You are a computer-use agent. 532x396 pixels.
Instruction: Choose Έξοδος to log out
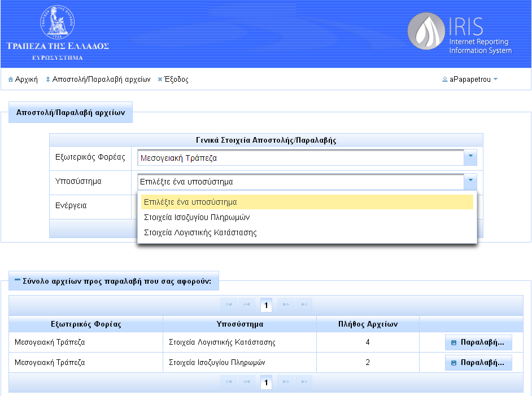pyautogui.click(x=173, y=80)
